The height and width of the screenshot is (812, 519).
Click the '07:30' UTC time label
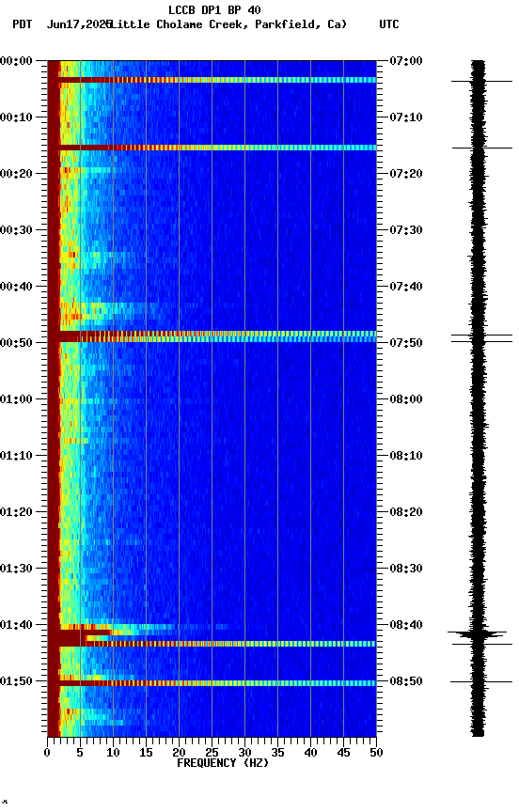click(x=406, y=230)
